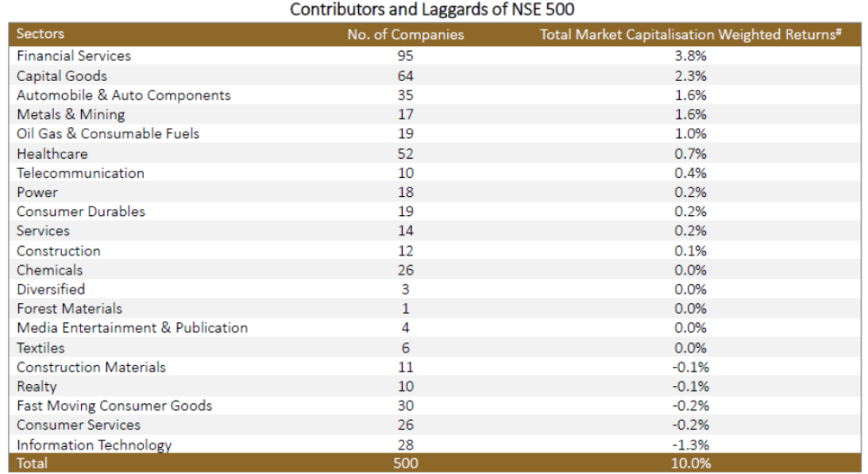Image resolution: width=868 pixels, height=474 pixels.
Task: Click the value 1 for Forest Materials
Action: [x=405, y=309]
